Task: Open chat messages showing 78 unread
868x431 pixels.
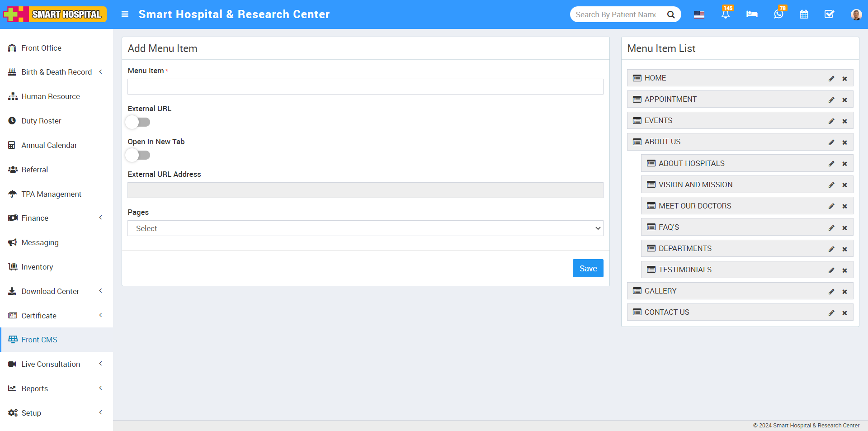Action: coord(778,14)
